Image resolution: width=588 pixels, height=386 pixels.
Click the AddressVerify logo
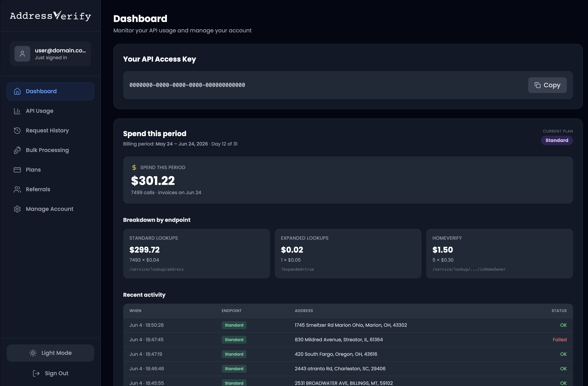pyautogui.click(x=50, y=16)
